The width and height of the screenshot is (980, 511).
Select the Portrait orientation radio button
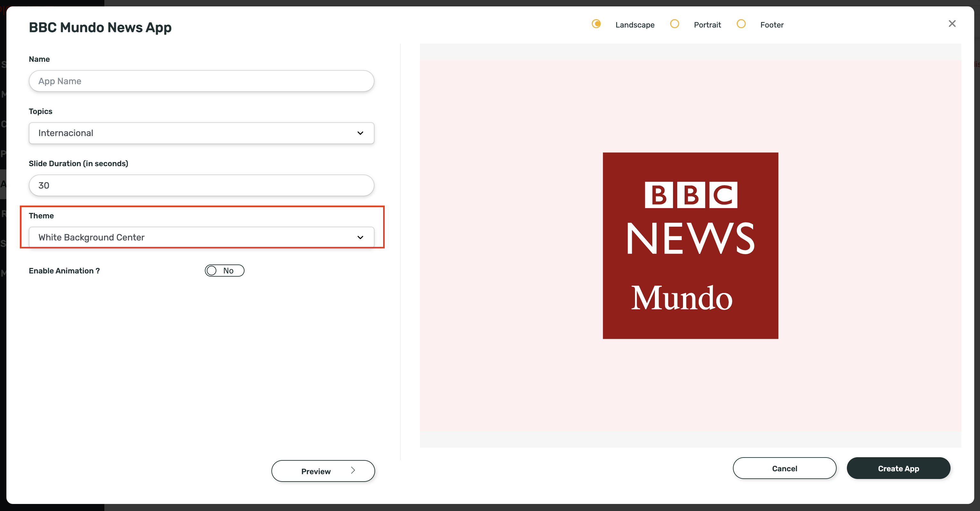674,24
